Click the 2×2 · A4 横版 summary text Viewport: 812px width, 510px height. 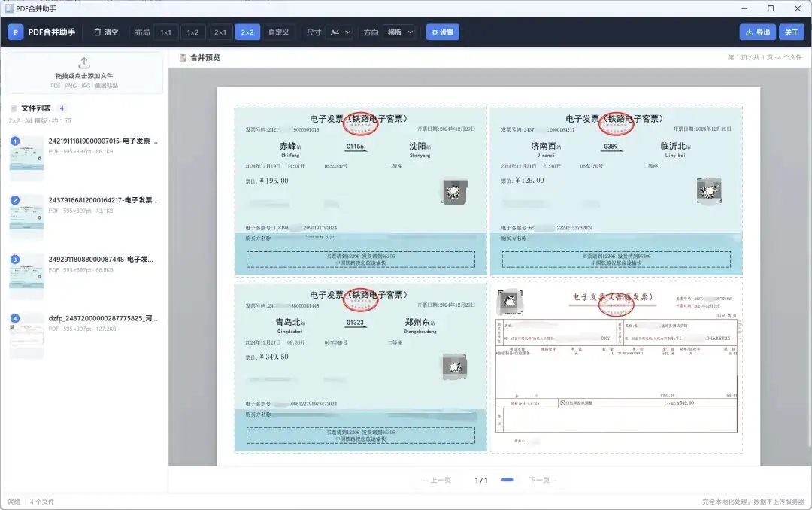[x=40, y=121]
